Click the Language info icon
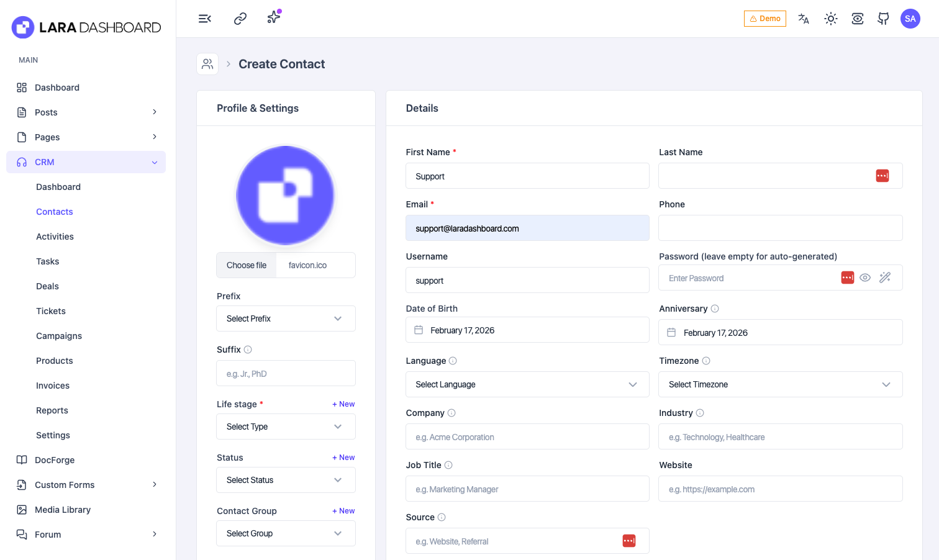This screenshot has height=560, width=939. 453,361
